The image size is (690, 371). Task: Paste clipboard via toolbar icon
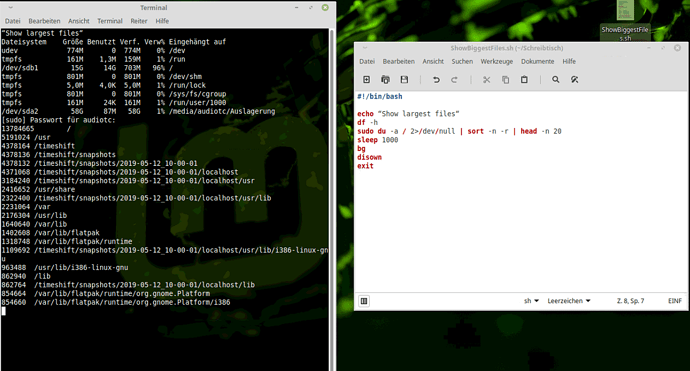point(524,80)
